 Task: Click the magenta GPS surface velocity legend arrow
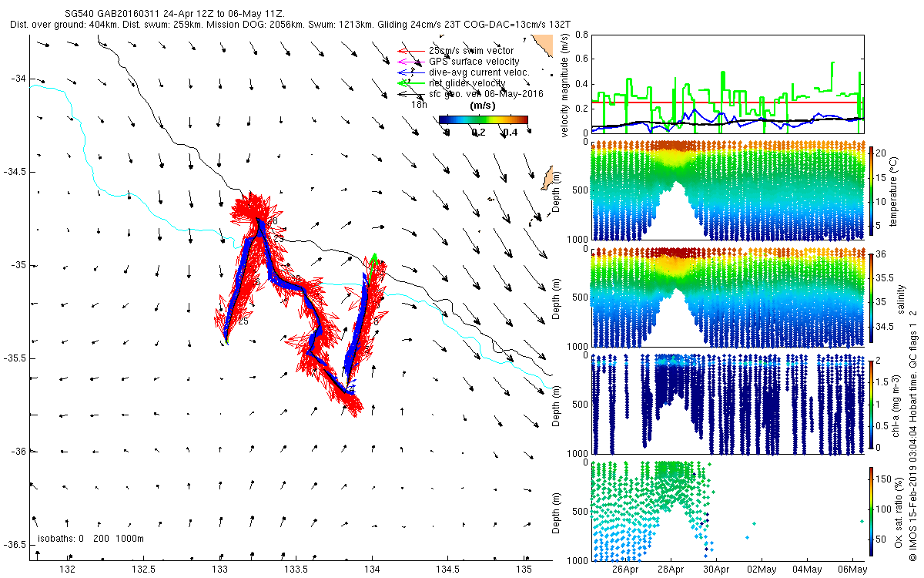412,62
